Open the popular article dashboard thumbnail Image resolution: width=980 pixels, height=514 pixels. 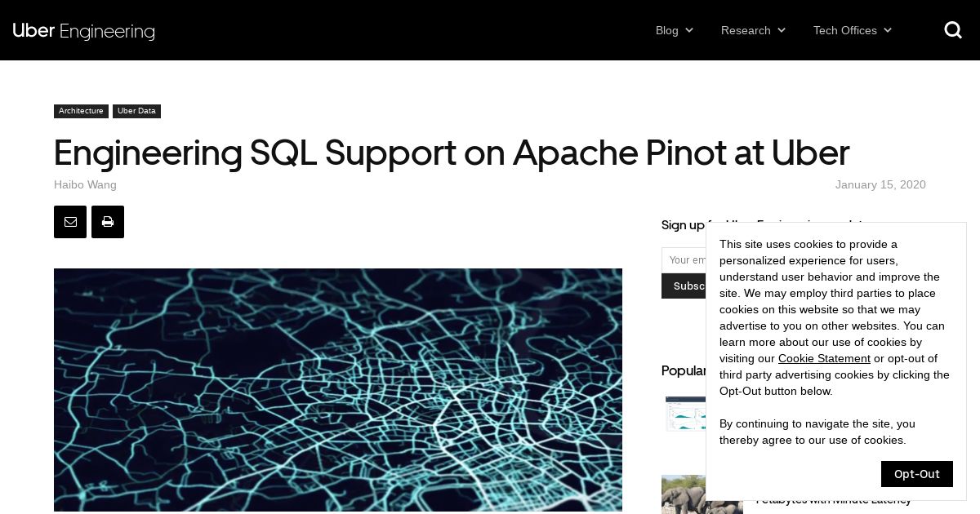685,414
